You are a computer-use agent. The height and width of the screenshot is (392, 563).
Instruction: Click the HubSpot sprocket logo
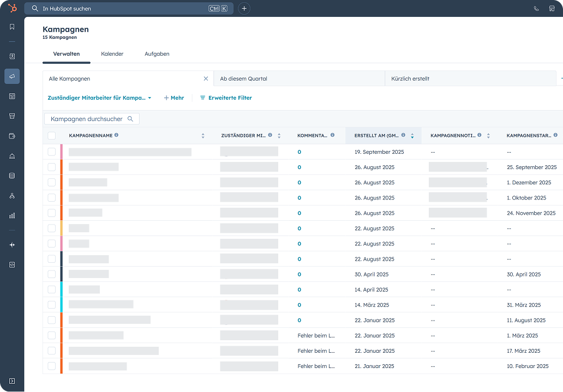12,8
